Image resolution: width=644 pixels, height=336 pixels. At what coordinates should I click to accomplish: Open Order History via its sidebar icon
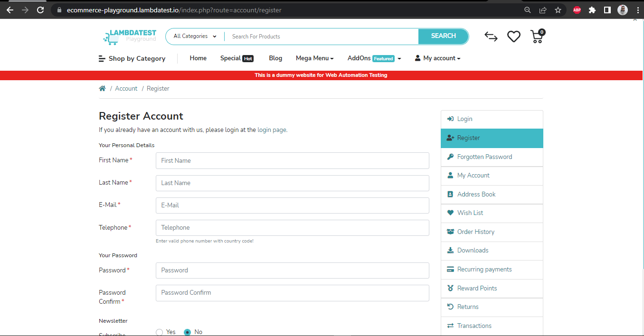pos(450,232)
